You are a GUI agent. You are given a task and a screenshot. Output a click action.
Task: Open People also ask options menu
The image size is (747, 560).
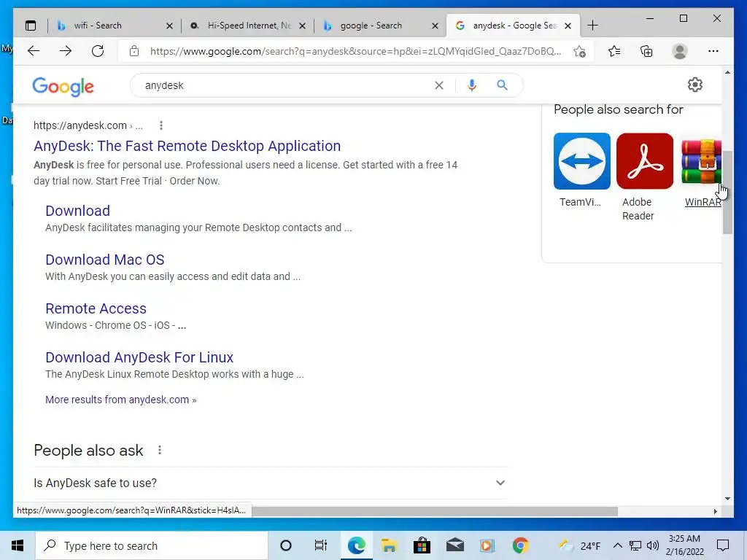pos(160,450)
